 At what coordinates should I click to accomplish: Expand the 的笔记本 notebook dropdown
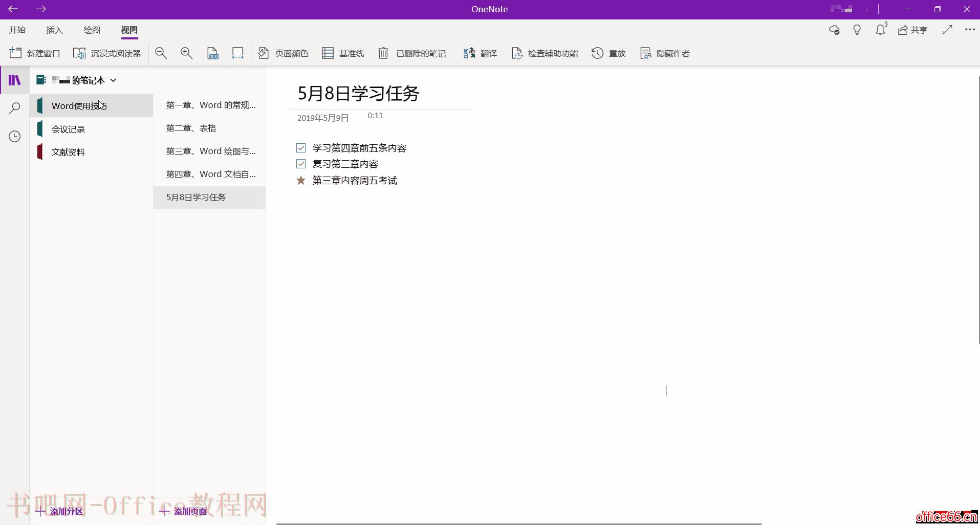click(113, 80)
